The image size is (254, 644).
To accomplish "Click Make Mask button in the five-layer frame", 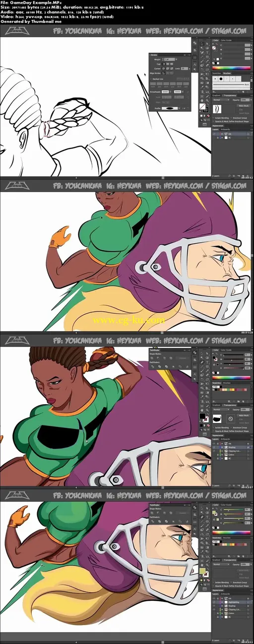I will pos(244,416).
